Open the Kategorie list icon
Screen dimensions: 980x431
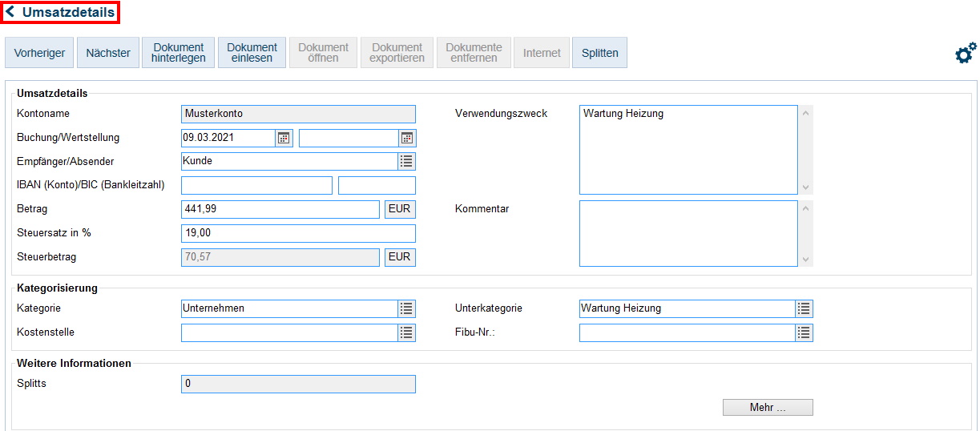(407, 308)
